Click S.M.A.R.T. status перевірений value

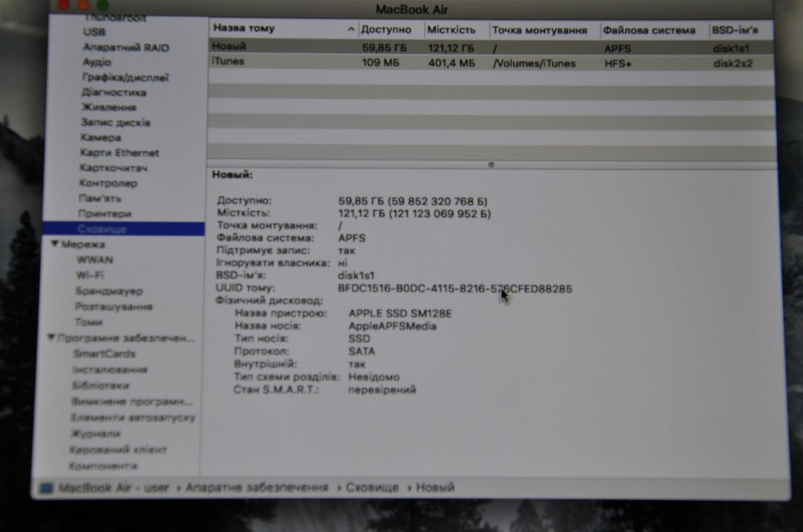(382, 390)
